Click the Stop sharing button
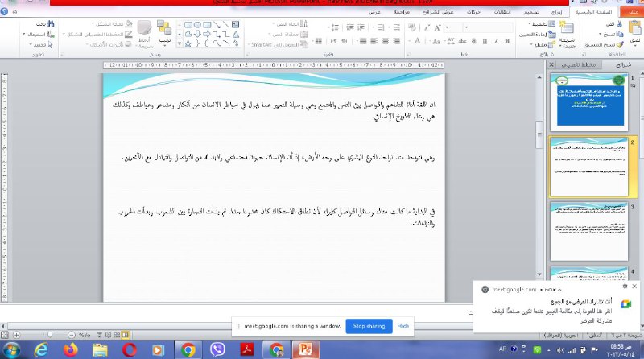Screen dimensions: 644x359 (369, 326)
